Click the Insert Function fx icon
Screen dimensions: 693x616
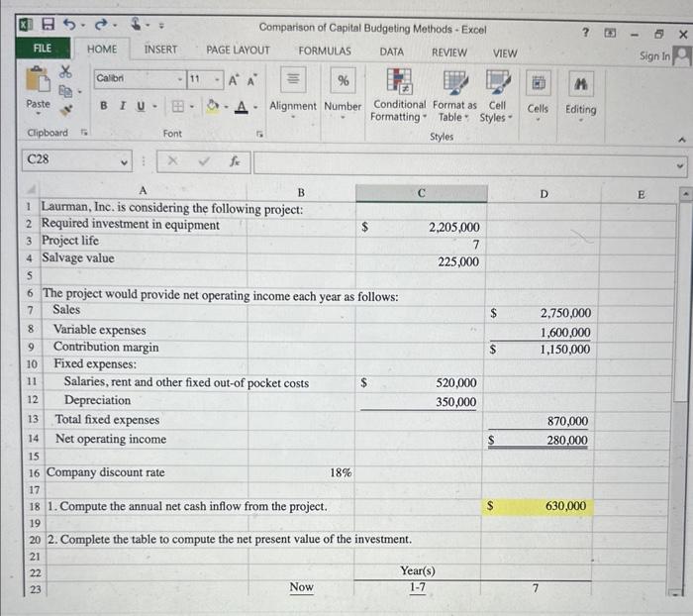click(235, 161)
